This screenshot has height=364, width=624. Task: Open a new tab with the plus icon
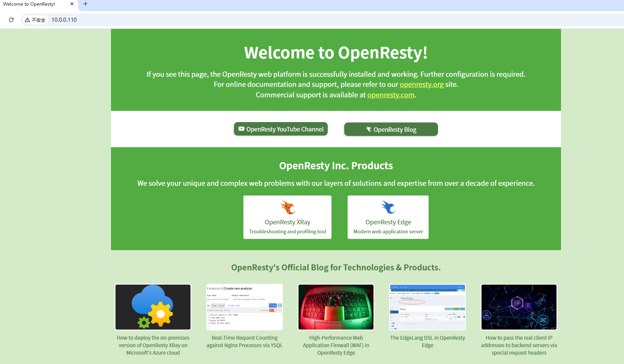(85, 4)
